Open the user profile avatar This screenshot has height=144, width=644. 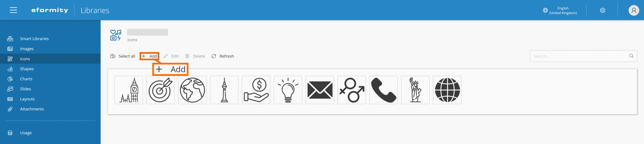pos(634,10)
